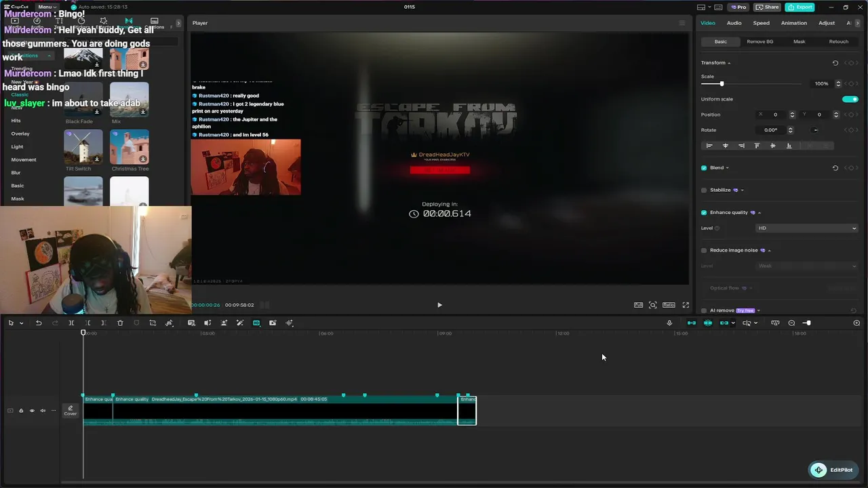This screenshot has height=488, width=868.
Task: Adjust the timeline zoom slider
Action: coord(807,323)
